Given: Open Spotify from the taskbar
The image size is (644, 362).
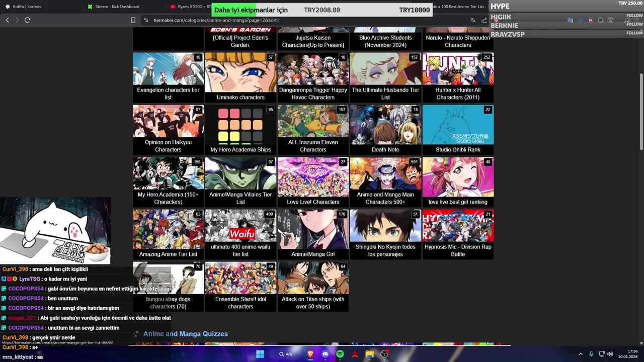Looking at the screenshot, I should coord(340,354).
